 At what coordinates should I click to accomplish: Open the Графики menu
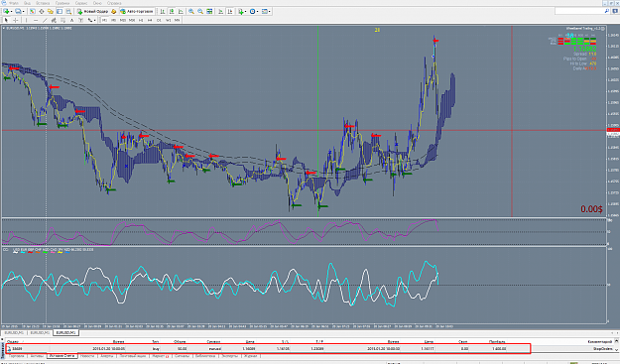(x=62, y=3)
